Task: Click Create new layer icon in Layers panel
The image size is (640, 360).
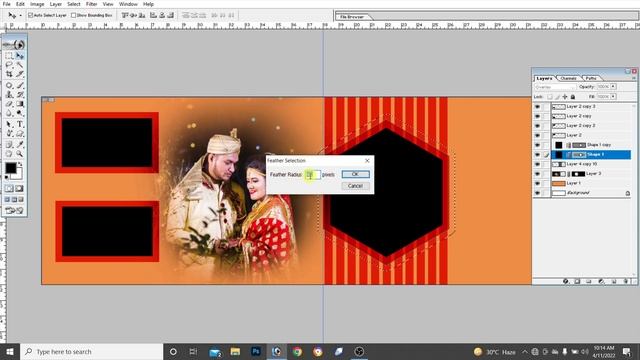Action: pos(614,281)
